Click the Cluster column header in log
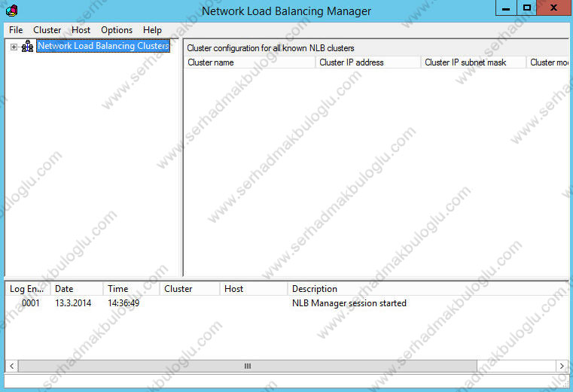 pos(190,289)
